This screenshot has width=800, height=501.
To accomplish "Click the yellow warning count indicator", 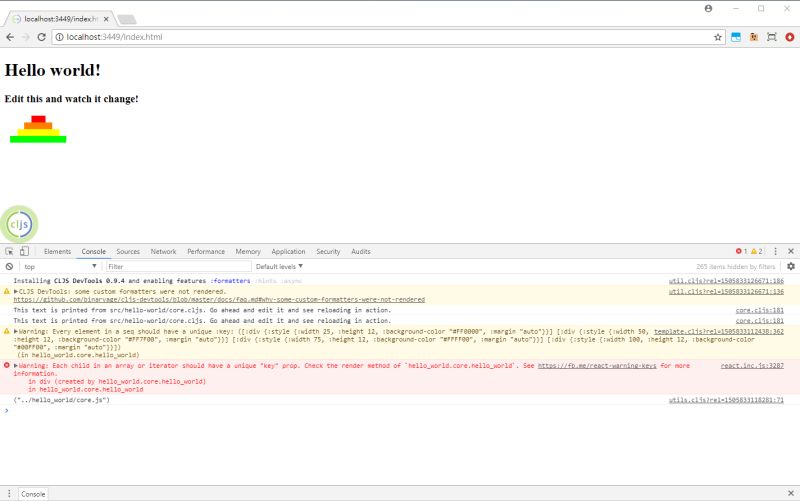I will coord(757,252).
